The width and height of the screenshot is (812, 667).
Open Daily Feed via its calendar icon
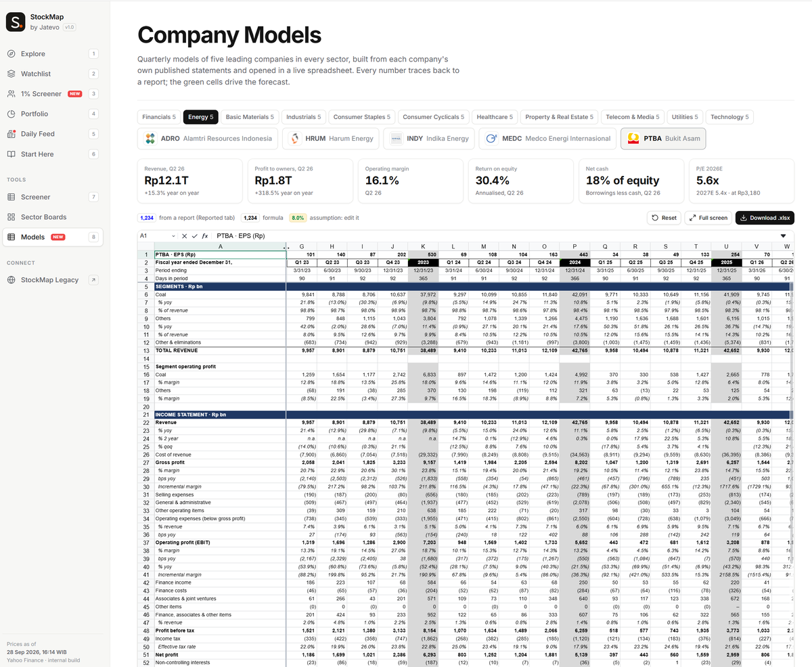click(11, 134)
